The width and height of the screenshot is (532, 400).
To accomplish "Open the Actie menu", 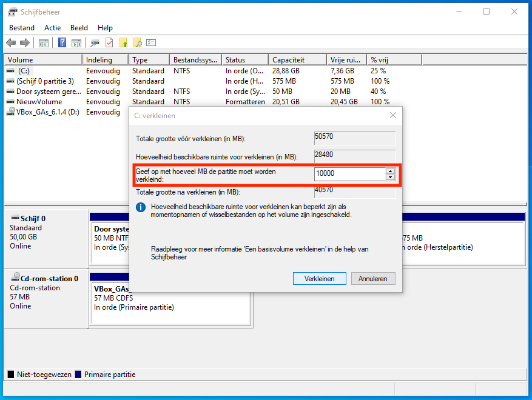I will click(x=52, y=28).
